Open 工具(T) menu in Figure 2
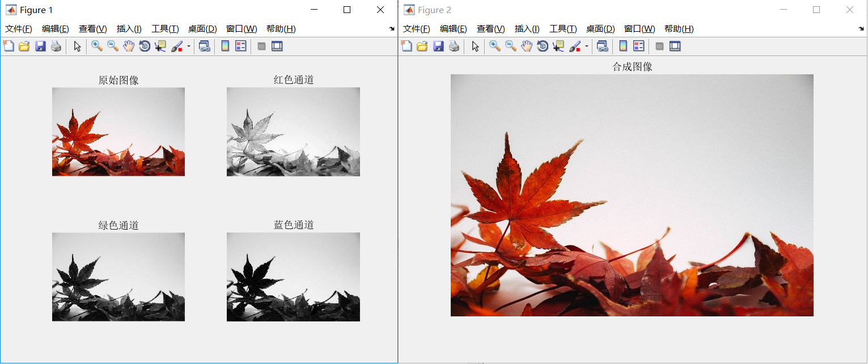Screen dimensions: 868x364 pos(563,29)
